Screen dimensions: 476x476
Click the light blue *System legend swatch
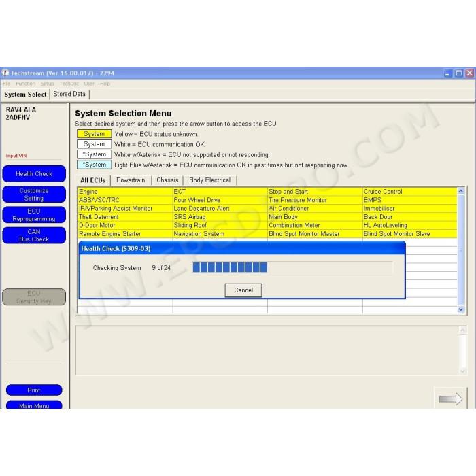(95, 165)
